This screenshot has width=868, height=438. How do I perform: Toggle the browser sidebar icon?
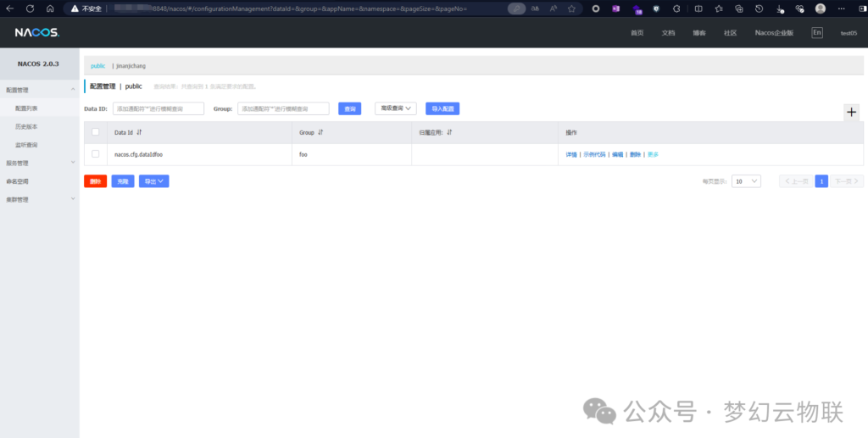861,8
